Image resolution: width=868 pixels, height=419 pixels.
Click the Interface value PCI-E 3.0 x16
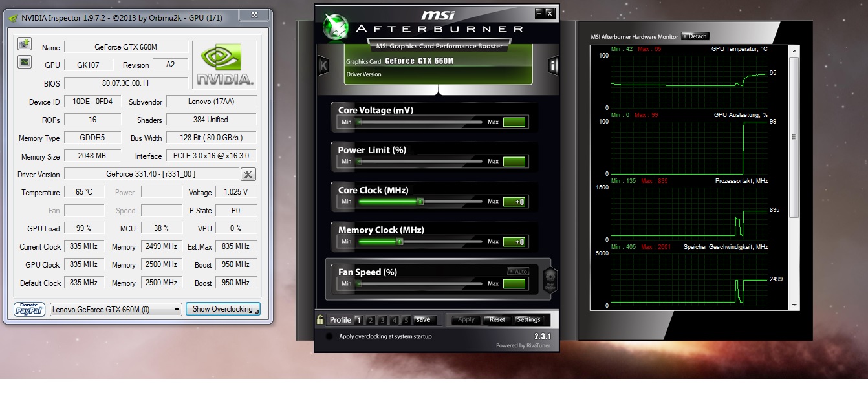point(212,156)
